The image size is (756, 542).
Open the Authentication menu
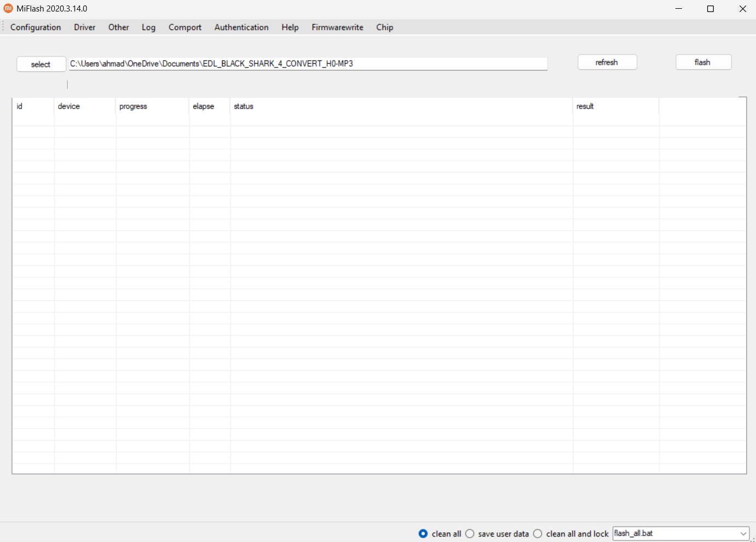[x=241, y=27]
